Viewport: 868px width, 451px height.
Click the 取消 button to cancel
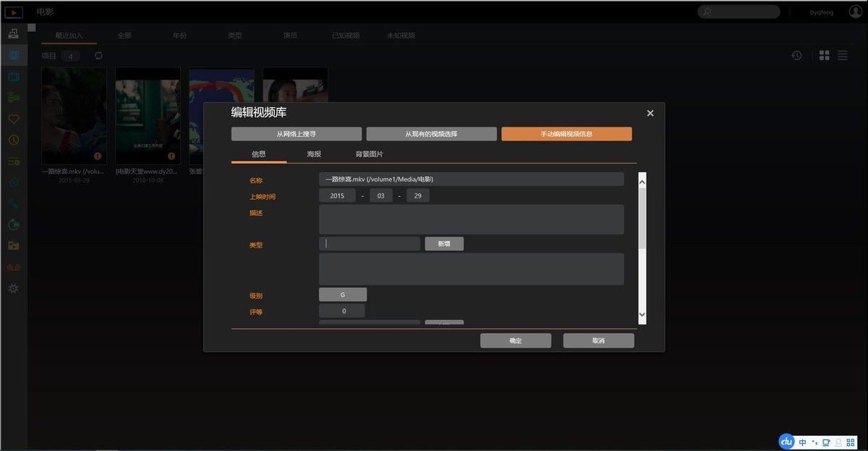tap(598, 340)
